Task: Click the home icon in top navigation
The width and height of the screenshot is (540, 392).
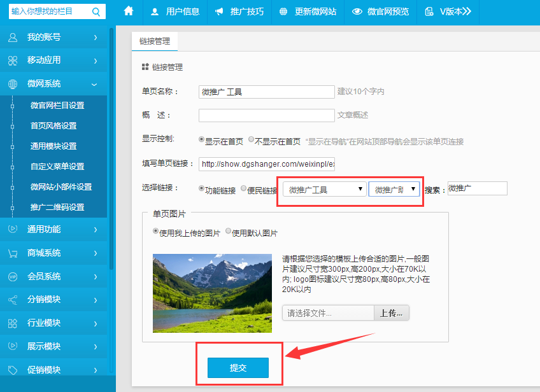Action: point(129,11)
